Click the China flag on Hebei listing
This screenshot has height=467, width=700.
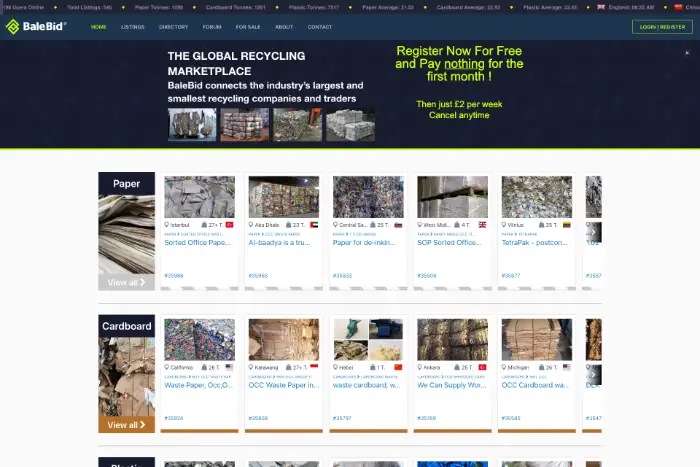coord(398,367)
